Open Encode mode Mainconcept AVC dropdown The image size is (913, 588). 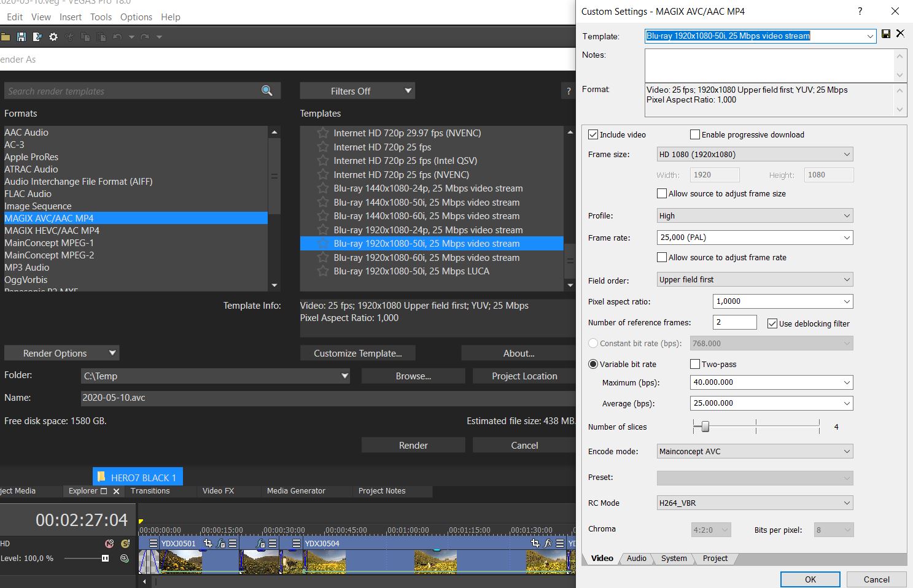pos(755,451)
